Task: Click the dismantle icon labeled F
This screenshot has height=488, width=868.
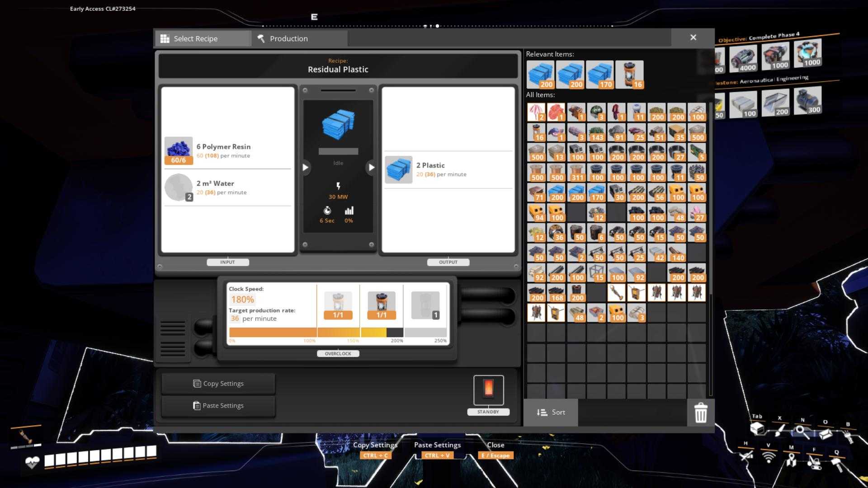Action: pyautogui.click(x=814, y=462)
